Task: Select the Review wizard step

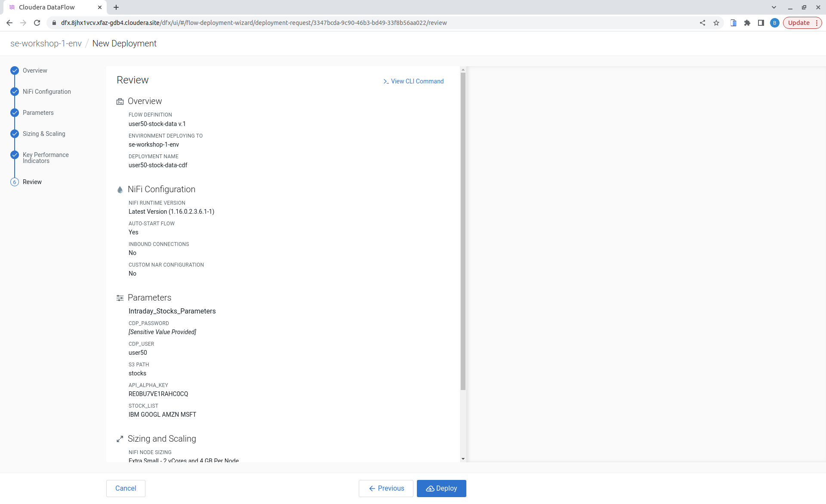Action: pos(32,182)
